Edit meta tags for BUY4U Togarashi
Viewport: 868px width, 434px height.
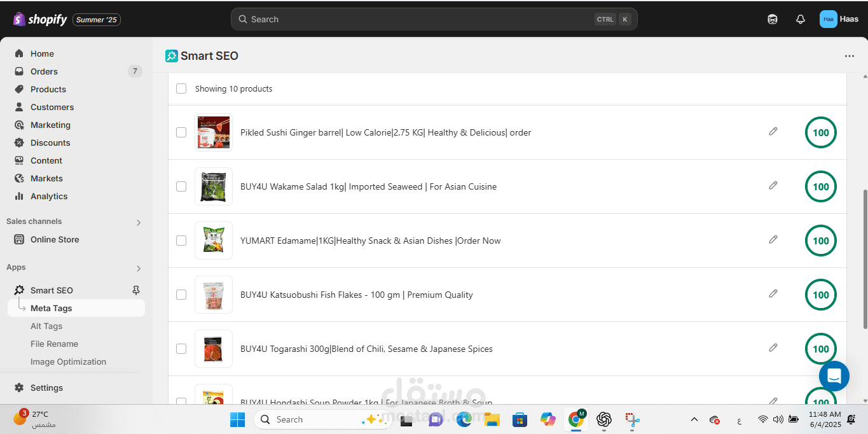coord(773,347)
